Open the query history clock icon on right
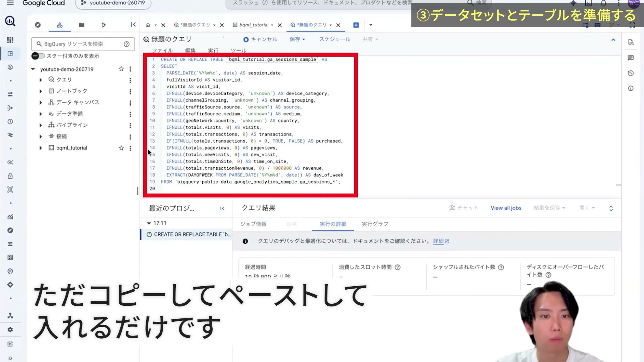Viewport: 644px width, 362px height. point(631,73)
